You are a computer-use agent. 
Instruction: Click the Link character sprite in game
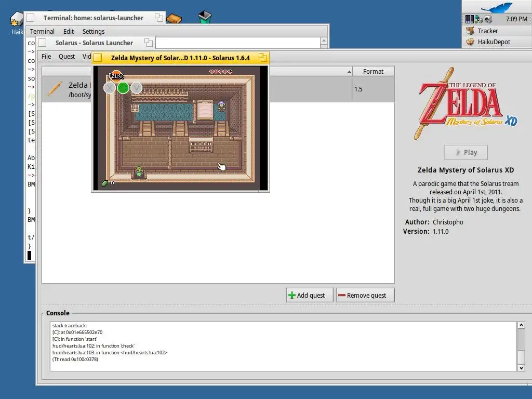pyautogui.click(x=139, y=171)
